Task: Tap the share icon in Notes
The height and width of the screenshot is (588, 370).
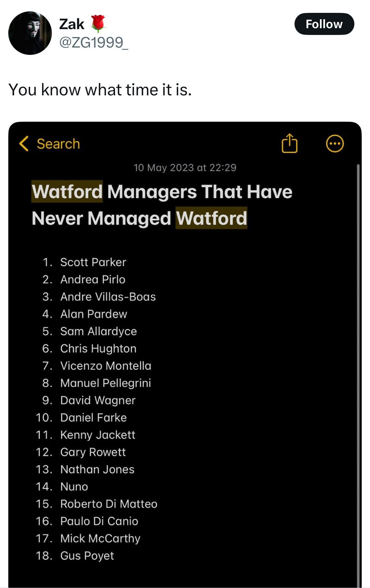Action: click(x=289, y=143)
